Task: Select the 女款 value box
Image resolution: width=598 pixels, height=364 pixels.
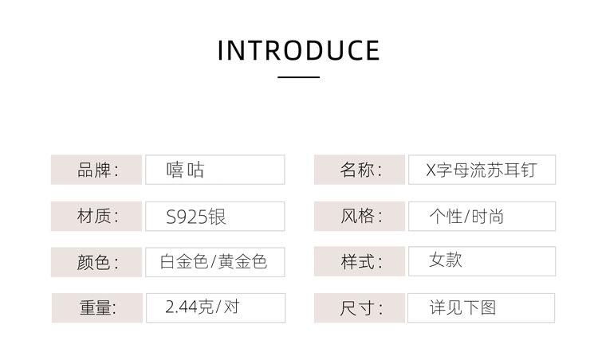Action: point(482,261)
